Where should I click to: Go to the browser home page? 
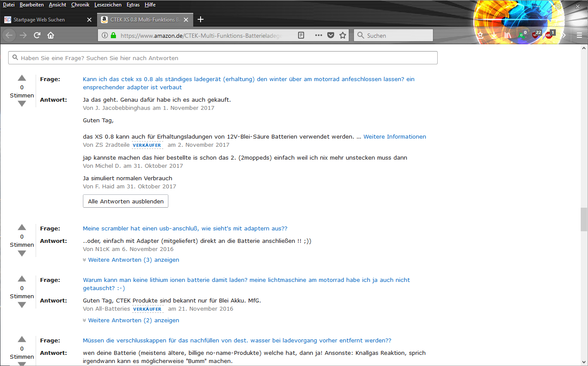[51, 35]
